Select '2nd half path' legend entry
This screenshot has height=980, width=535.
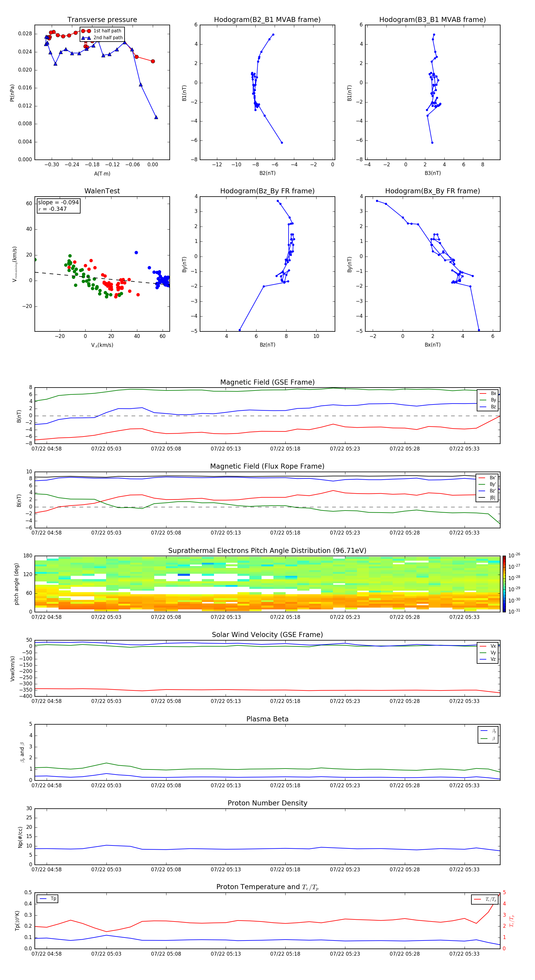click(102, 38)
